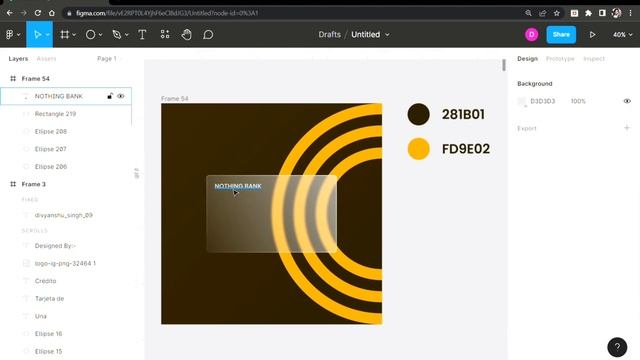The image size is (640, 360).
Task: Go to the browser home page
Action: (x=51, y=13)
